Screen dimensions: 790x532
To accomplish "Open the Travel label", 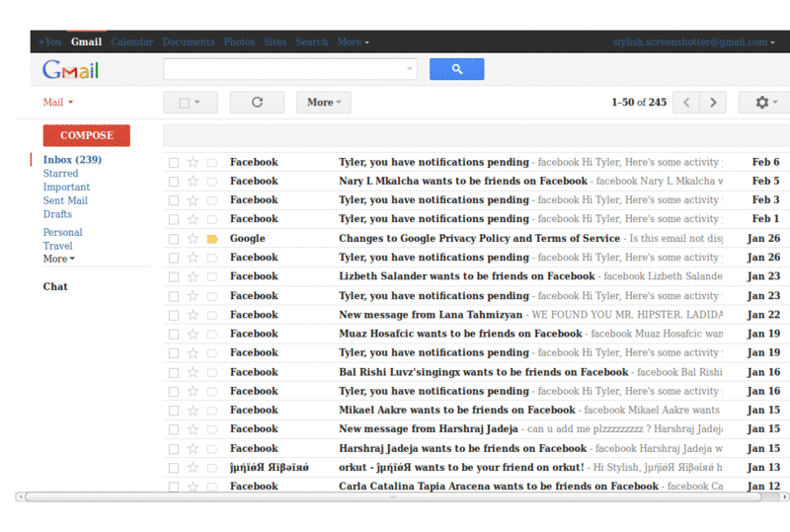I will tap(57, 246).
